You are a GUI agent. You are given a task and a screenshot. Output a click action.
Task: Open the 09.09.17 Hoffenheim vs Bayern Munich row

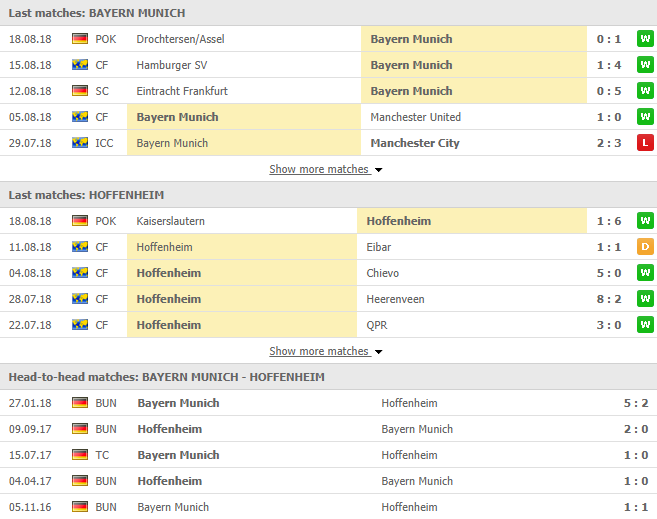click(x=328, y=429)
